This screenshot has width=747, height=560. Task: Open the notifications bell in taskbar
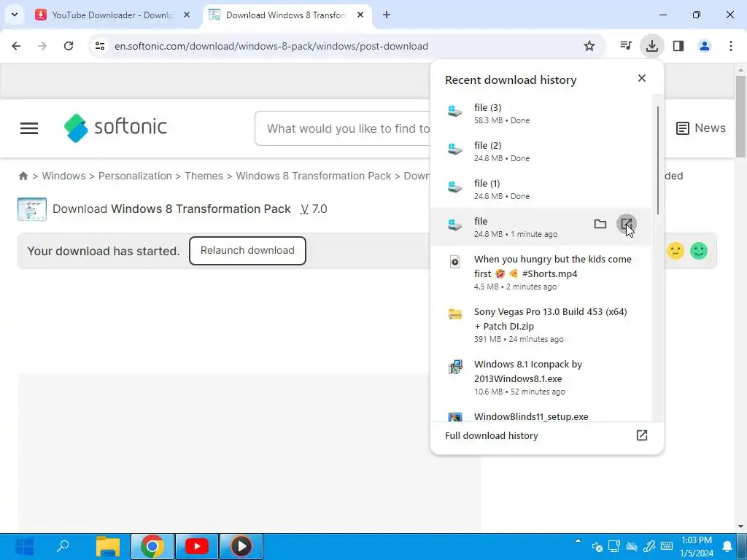[727, 546]
